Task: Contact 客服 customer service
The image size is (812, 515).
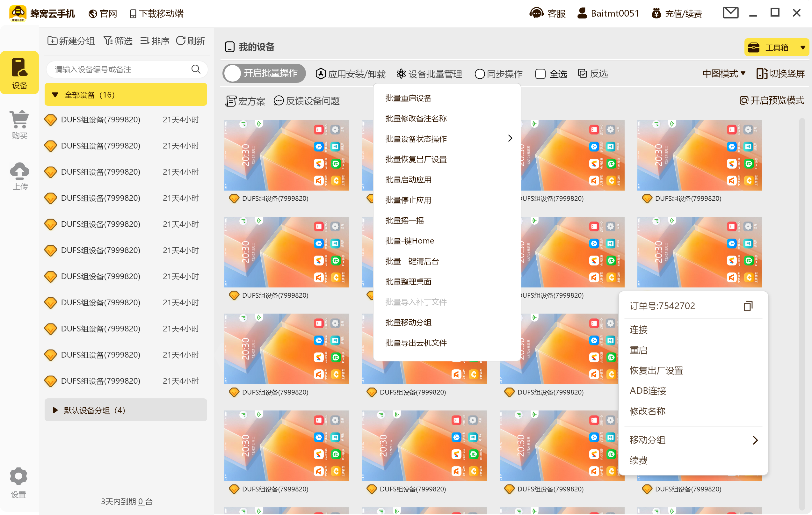Action: (548, 13)
